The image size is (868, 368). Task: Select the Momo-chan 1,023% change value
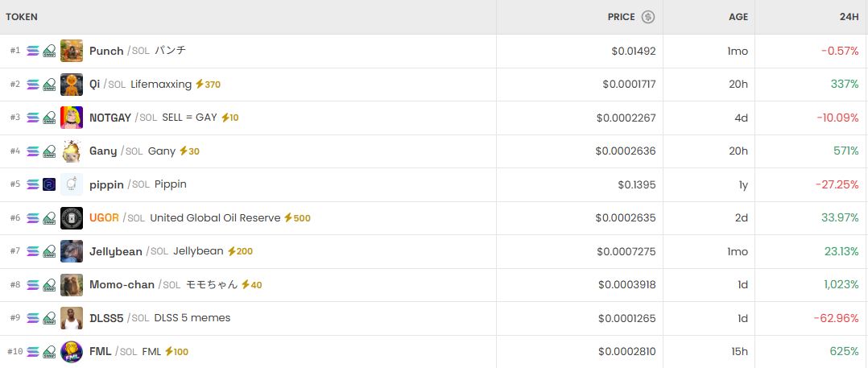coord(841,285)
